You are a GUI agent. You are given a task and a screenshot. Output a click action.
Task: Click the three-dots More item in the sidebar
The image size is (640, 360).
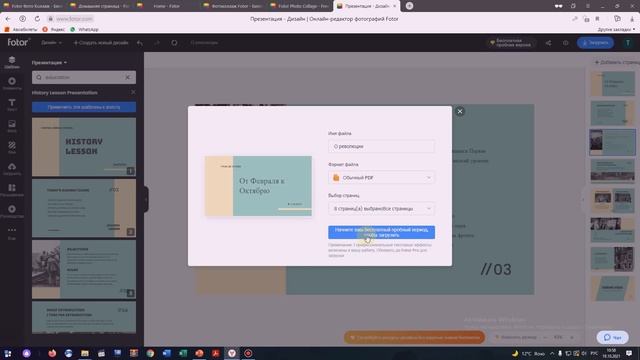click(12, 232)
